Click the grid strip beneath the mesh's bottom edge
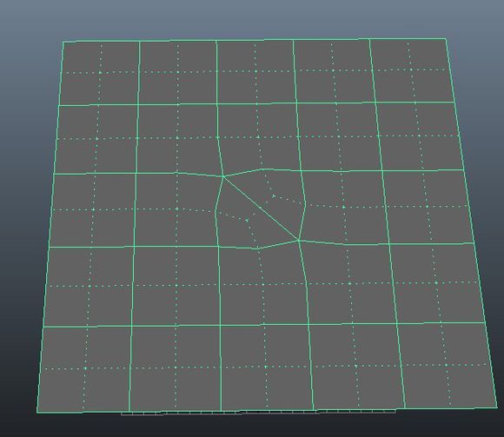504x437 pixels. point(258,413)
